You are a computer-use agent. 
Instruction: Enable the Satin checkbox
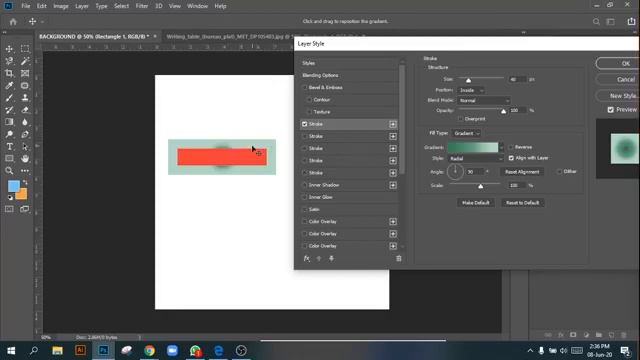point(304,209)
